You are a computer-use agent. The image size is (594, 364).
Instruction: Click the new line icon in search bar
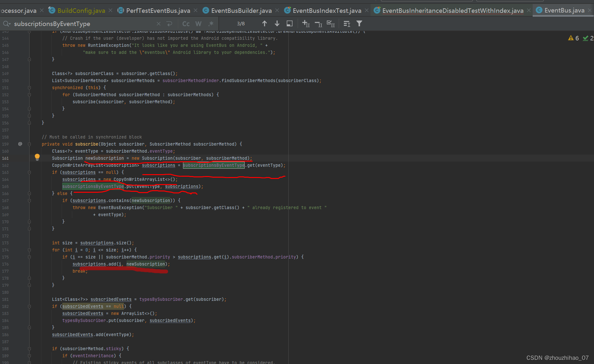point(169,24)
